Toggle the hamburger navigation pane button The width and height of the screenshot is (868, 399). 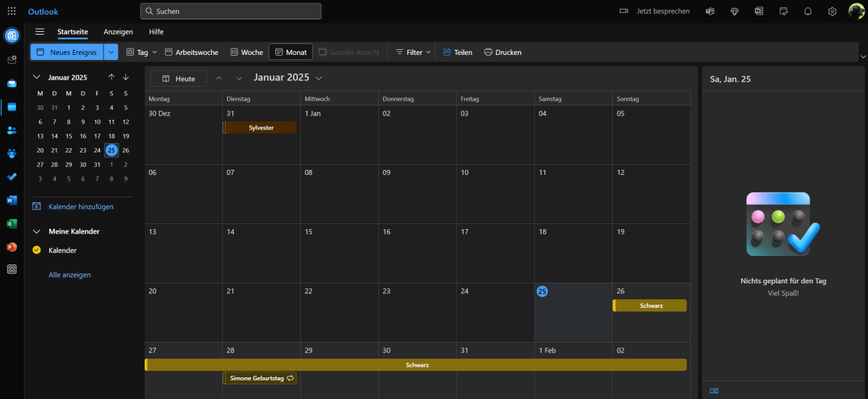click(40, 32)
